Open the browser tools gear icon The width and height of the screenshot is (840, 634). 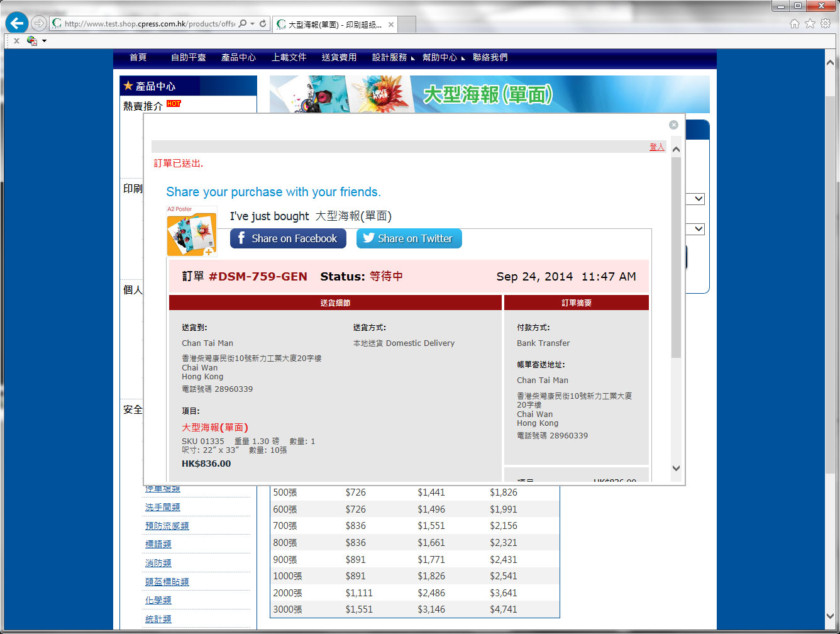pos(826,23)
